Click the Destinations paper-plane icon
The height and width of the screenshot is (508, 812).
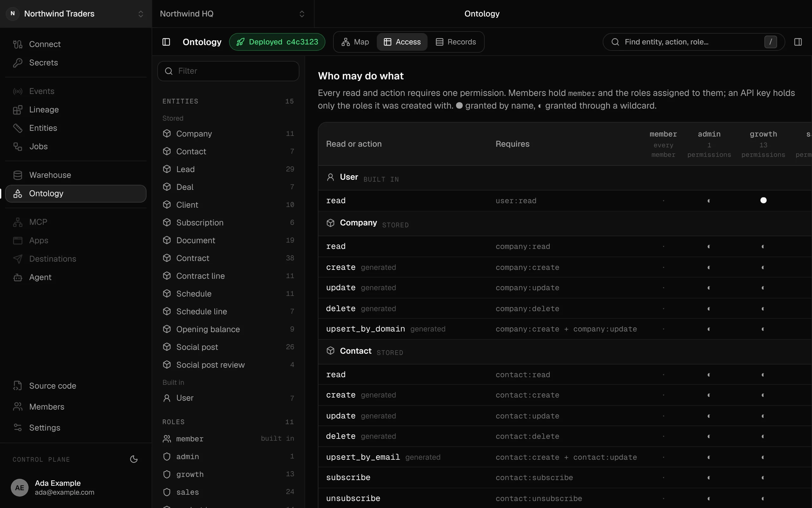(17, 259)
